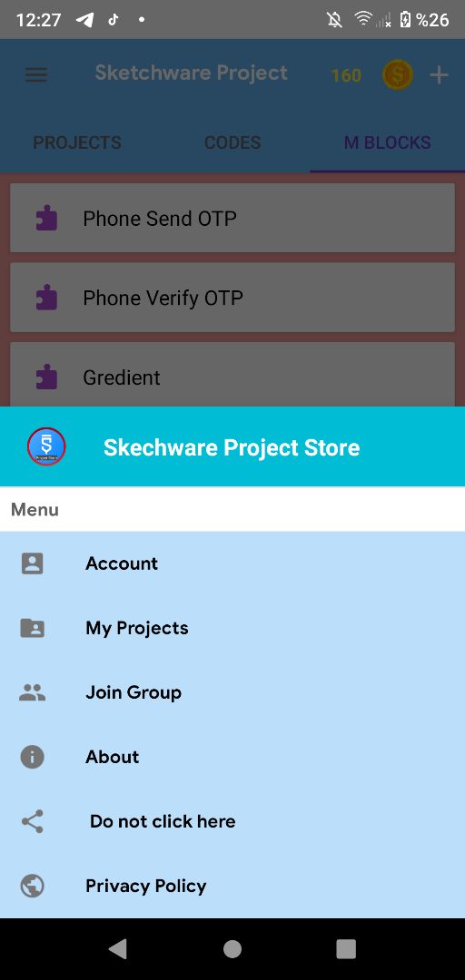Select the M BLOCKS tab
This screenshot has height=980, width=465.
coord(388,142)
